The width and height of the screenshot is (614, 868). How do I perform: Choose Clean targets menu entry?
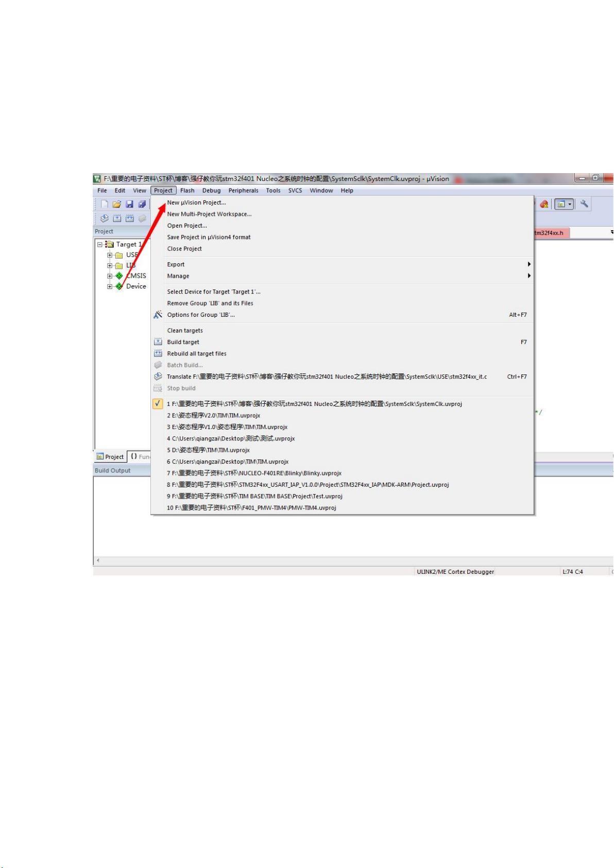pyautogui.click(x=343, y=331)
